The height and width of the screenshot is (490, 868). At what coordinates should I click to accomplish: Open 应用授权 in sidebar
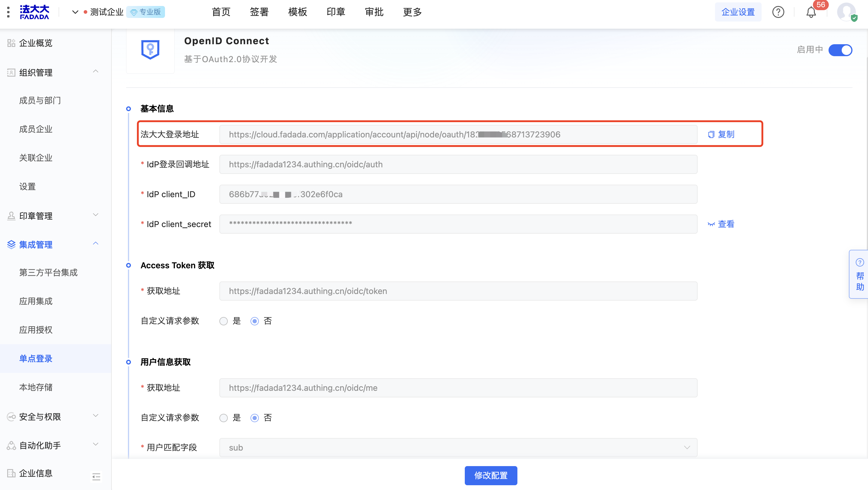pyautogui.click(x=36, y=330)
